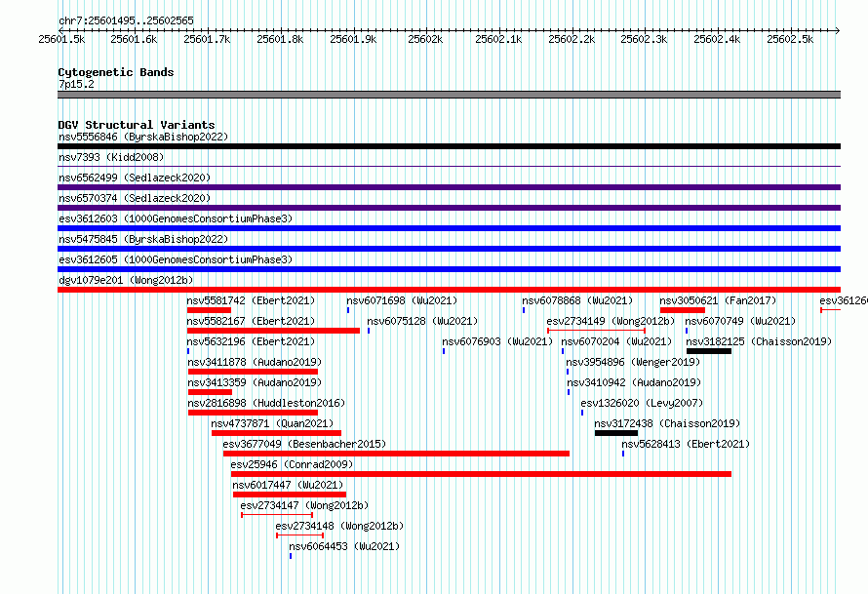Open the nsv6075128 (Wu2021) variant label
Viewport: 868px width, 594px height.
pyautogui.click(x=422, y=321)
